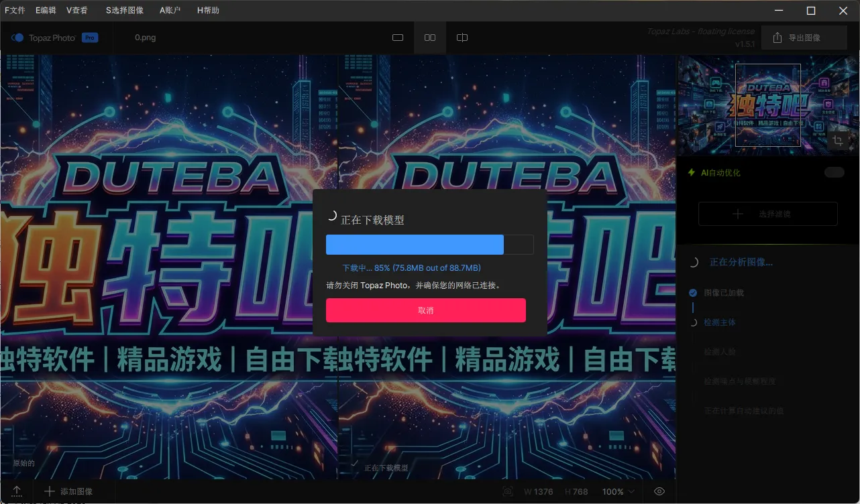Cancel the model download with 取消
The height and width of the screenshot is (504, 860).
click(426, 310)
